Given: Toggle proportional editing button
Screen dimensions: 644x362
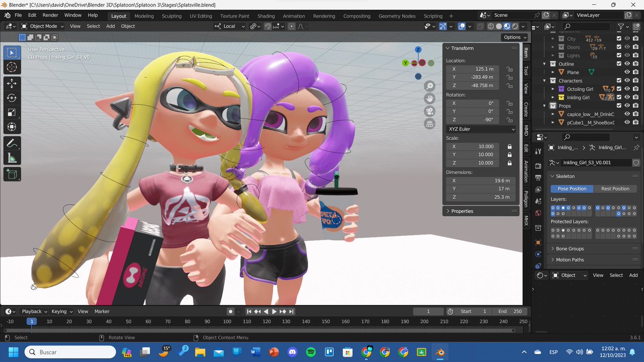Looking at the screenshot, I should 291,26.
